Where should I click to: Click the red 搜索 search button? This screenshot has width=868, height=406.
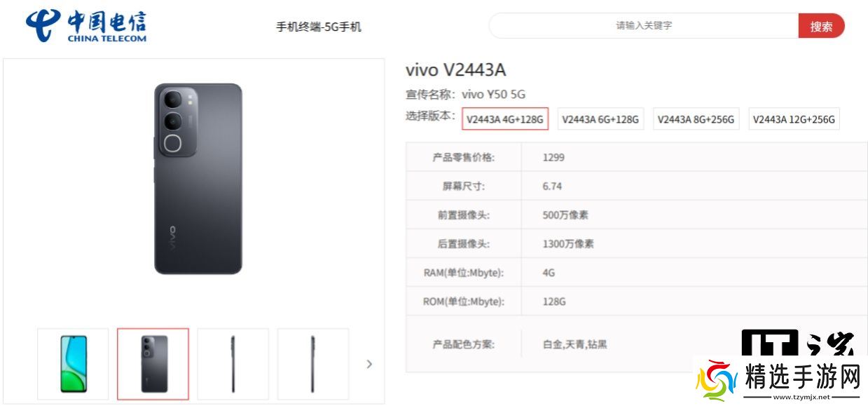[x=821, y=27]
